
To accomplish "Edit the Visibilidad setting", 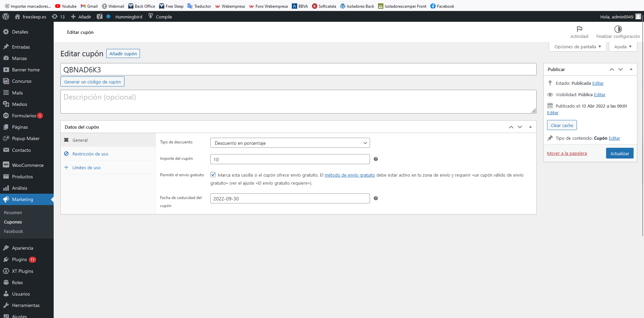I will 599,94.
